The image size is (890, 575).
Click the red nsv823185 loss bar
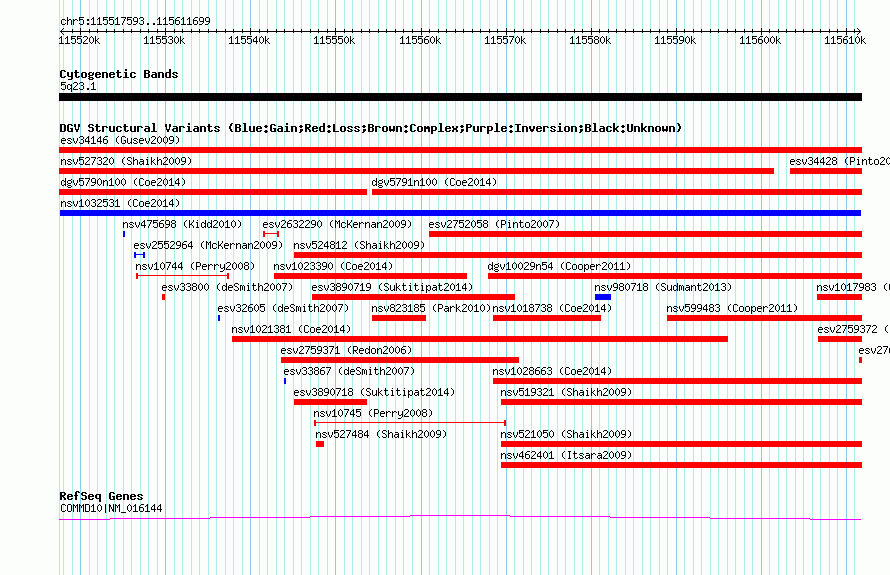[x=399, y=318]
